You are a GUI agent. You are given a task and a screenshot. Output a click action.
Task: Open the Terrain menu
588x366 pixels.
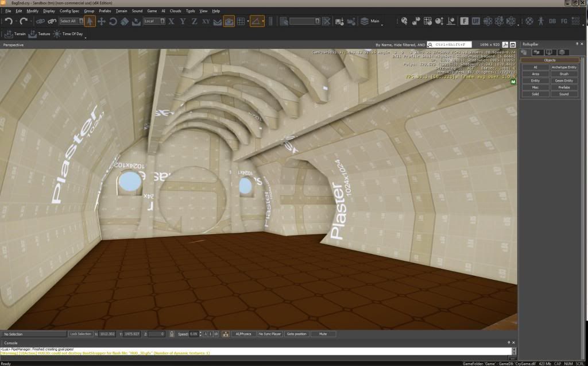(121, 11)
